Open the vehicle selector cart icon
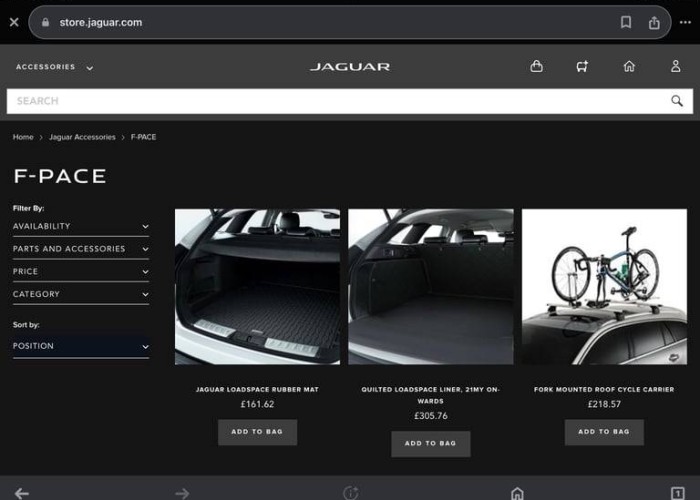Image resolution: width=700 pixels, height=500 pixels. 582,67
